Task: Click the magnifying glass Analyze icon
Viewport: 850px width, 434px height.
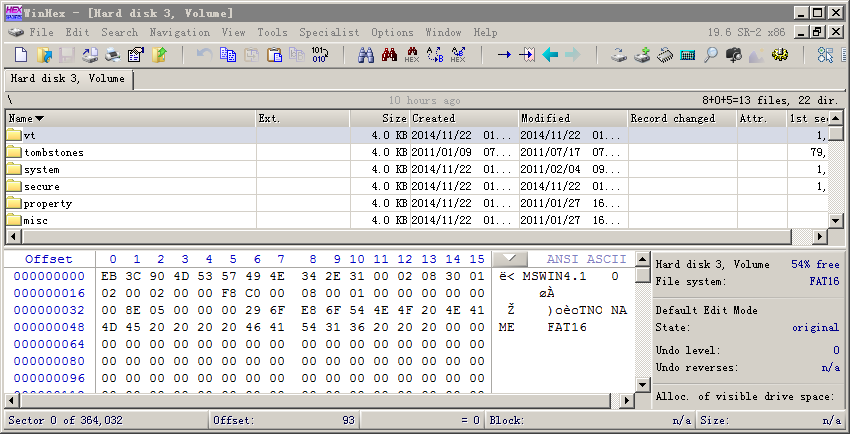Action: click(711, 55)
